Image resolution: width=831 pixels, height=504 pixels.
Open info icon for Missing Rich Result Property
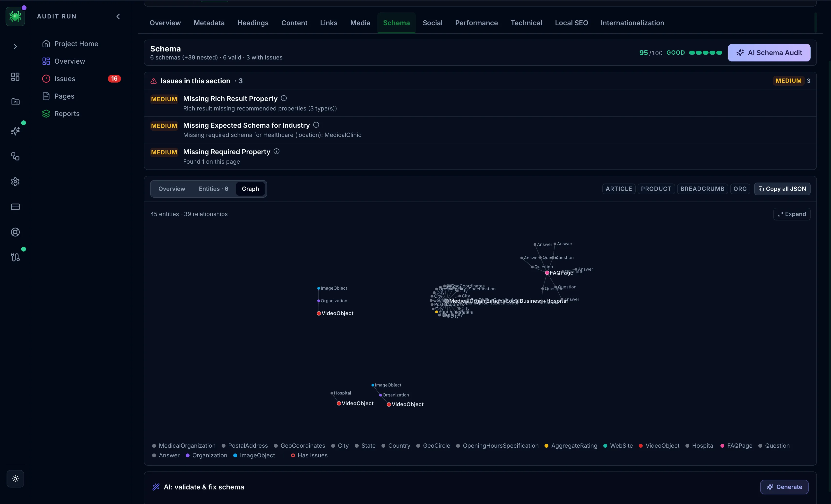(x=284, y=98)
